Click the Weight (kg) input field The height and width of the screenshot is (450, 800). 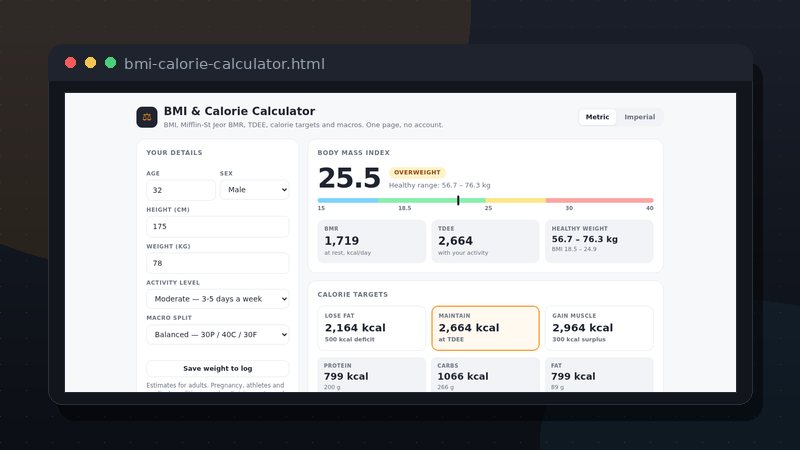[x=217, y=263]
